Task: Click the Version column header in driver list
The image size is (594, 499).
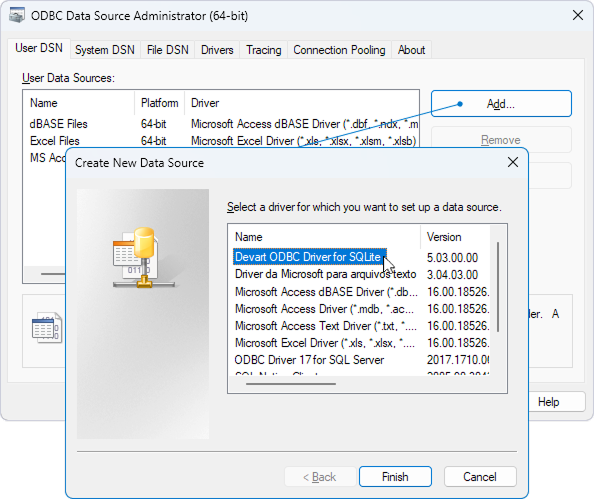Action: (455, 237)
